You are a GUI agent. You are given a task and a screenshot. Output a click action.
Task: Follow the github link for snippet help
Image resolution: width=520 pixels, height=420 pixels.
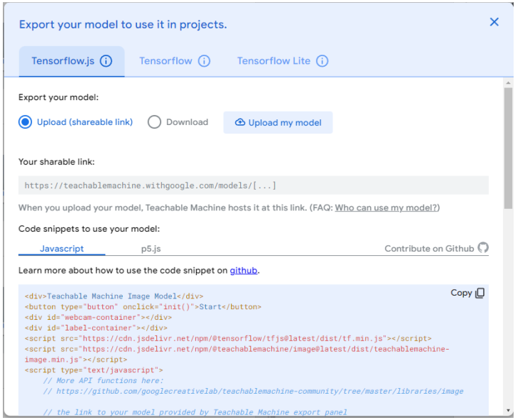pos(243,271)
